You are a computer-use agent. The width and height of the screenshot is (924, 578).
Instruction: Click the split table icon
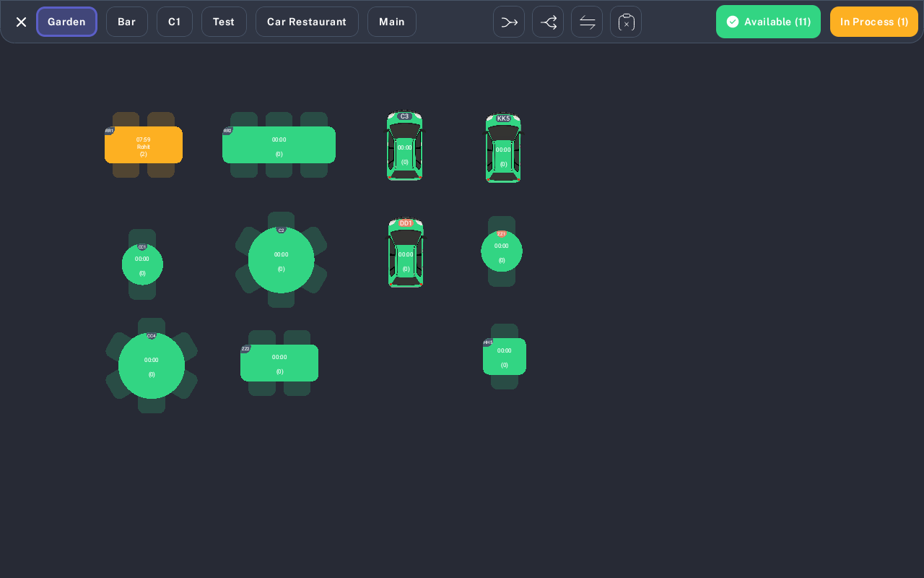[x=548, y=22]
